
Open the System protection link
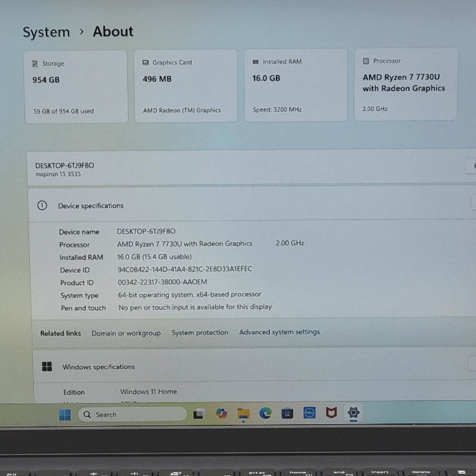click(200, 332)
